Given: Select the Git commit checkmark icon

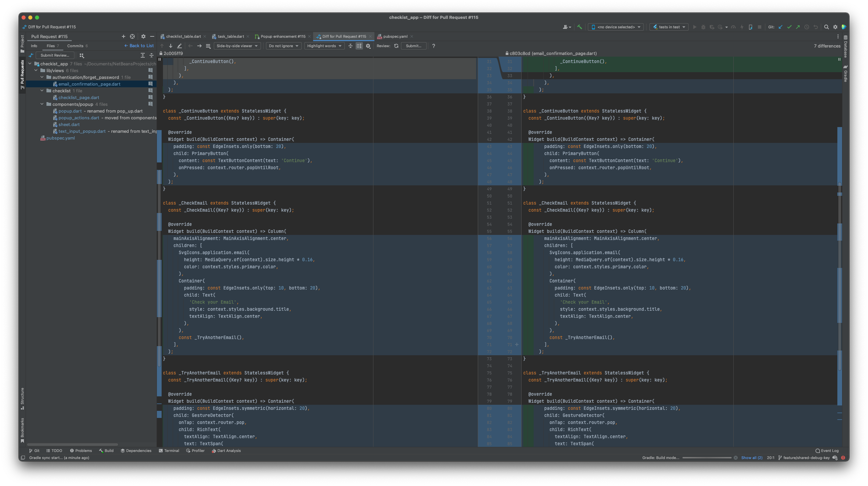Looking at the screenshot, I should 790,27.
